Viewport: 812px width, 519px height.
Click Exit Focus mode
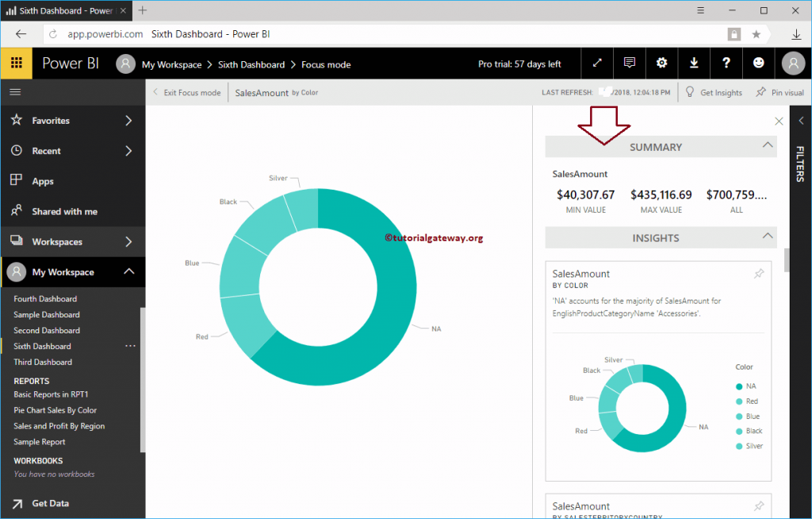(186, 92)
